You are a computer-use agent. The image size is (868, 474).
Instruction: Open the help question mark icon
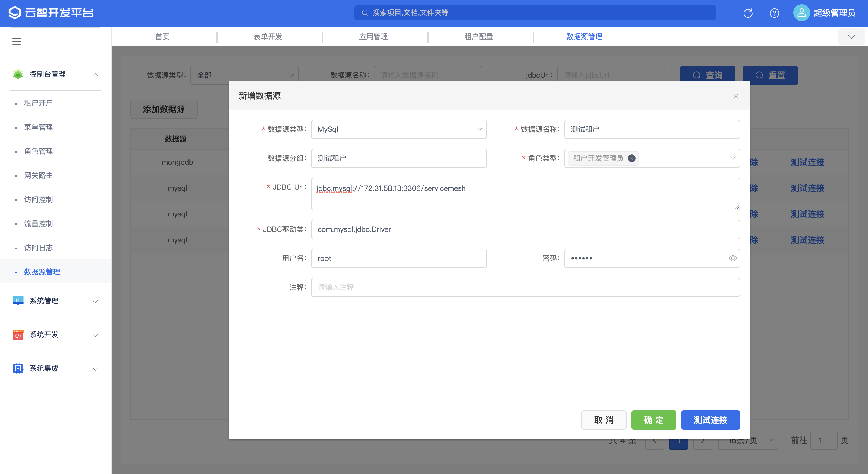[x=774, y=13]
